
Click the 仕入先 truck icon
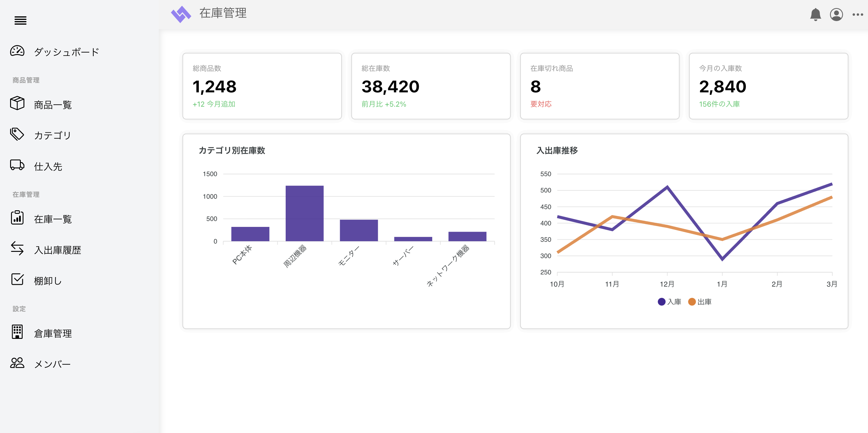17,165
